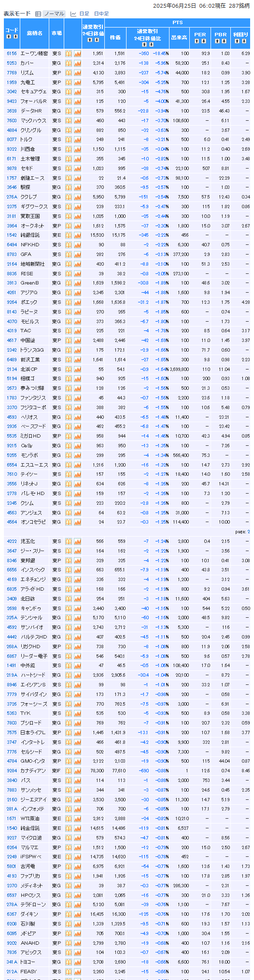The width and height of the screenshot is (254, 980).
Task: Open book icon for セキド row
Action: [69, 169]
